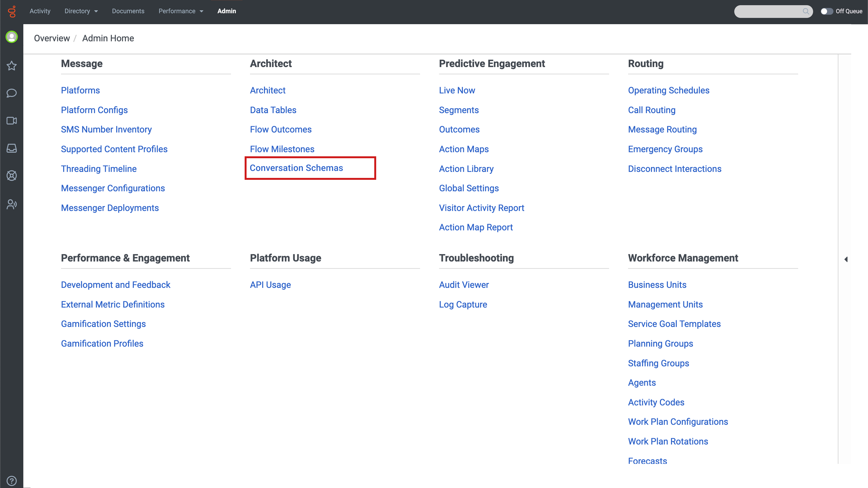The height and width of the screenshot is (488, 868).
Task: Open the favorites star icon
Action: [x=12, y=66]
